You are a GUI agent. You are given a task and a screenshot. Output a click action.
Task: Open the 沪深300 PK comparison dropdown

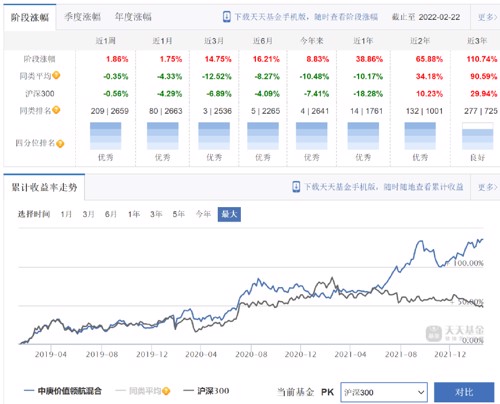(x=384, y=392)
